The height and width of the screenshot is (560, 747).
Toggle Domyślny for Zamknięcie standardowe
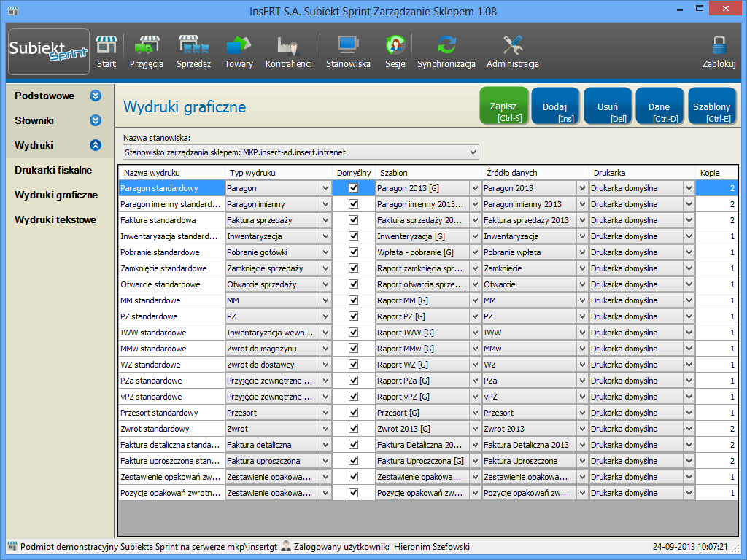point(354,268)
